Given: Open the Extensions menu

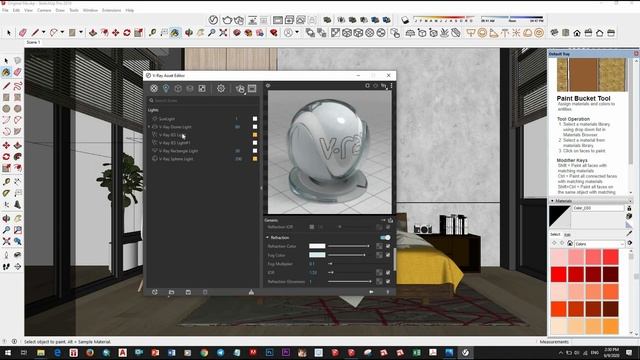Looking at the screenshot, I should [111, 10].
